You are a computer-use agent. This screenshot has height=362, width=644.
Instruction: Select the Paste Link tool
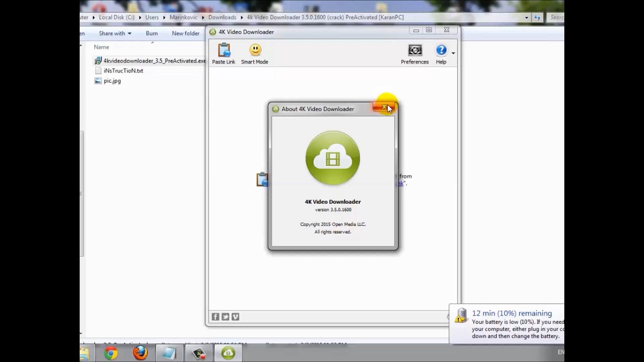223,54
